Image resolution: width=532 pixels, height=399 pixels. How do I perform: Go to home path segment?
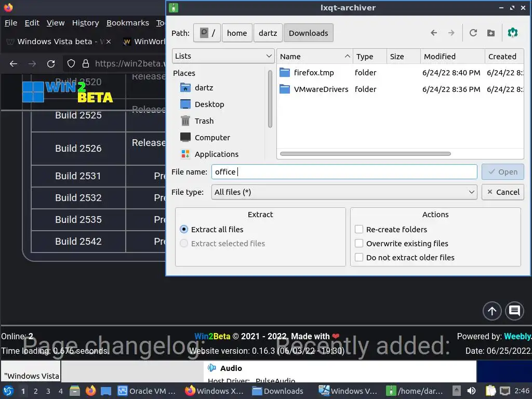point(237,33)
